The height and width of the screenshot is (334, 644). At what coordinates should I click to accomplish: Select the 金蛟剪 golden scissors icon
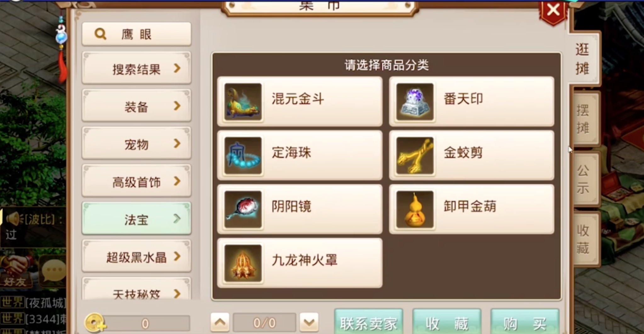415,155
